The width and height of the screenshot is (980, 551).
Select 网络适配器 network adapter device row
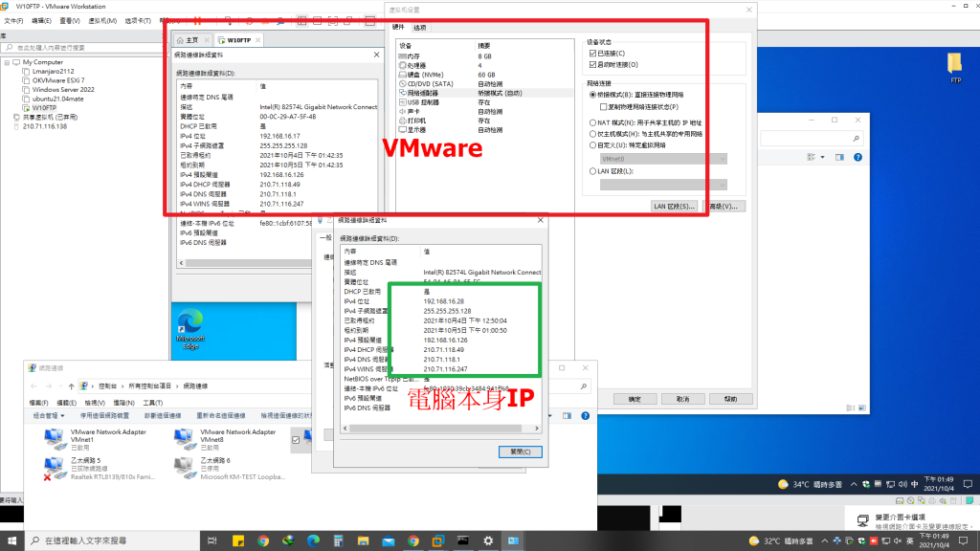coord(485,93)
